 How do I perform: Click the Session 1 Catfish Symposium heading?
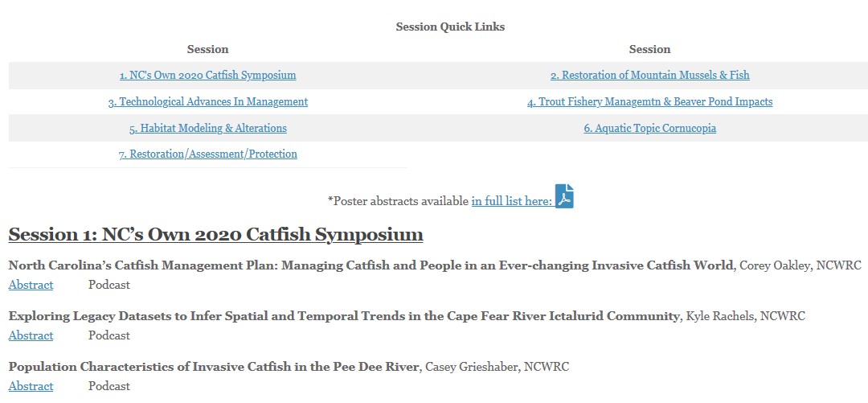pos(216,235)
